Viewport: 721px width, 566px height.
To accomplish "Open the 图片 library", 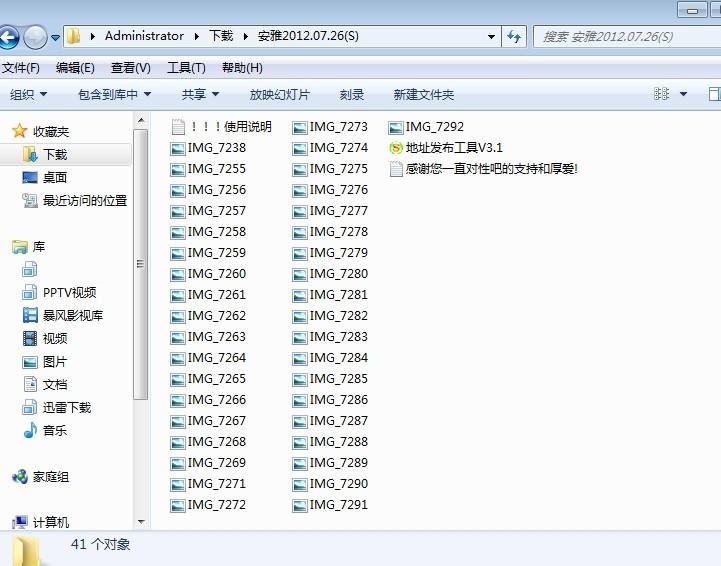I will coord(55,361).
